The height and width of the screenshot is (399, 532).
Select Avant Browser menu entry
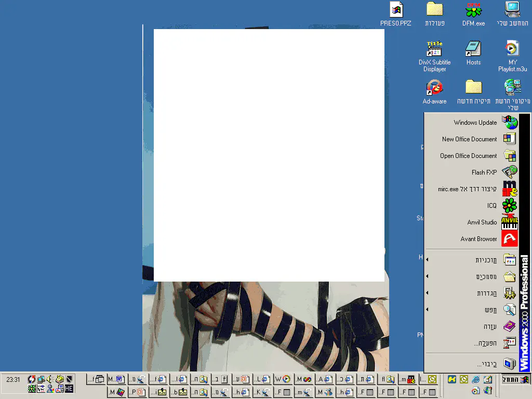click(x=478, y=239)
